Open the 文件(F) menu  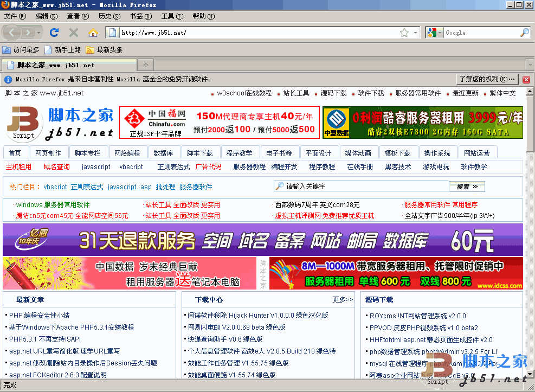click(x=15, y=16)
